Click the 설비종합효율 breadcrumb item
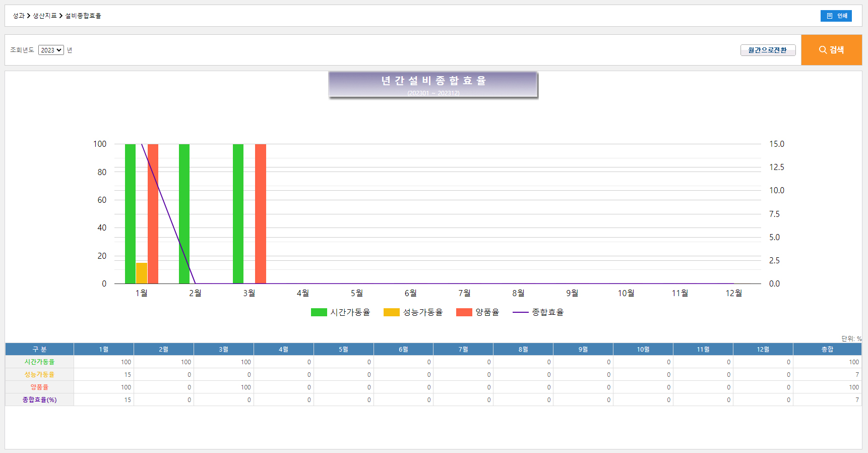The height and width of the screenshot is (453, 868). [83, 16]
